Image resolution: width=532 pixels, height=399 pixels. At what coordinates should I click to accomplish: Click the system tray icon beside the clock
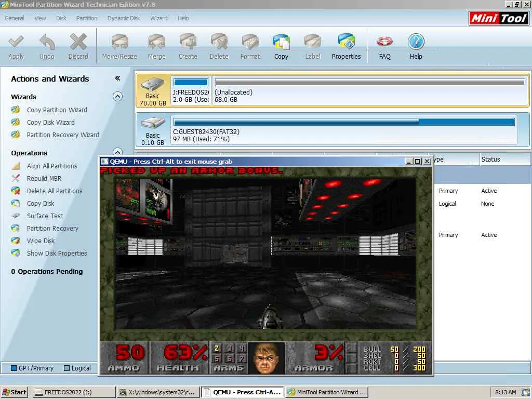(x=525, y=392)
